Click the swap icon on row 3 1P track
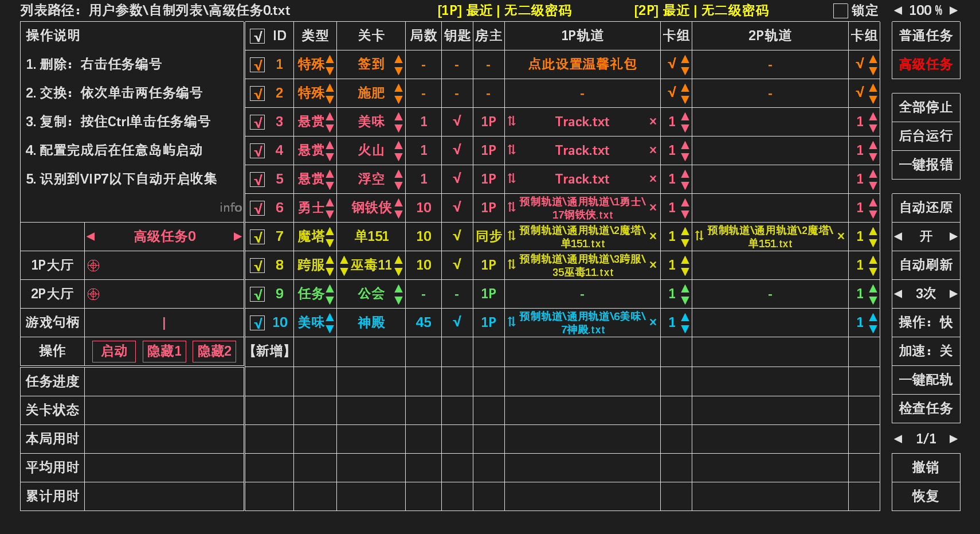Image resolution: width=980 pixels, height=534 pixels. point(512,121)
